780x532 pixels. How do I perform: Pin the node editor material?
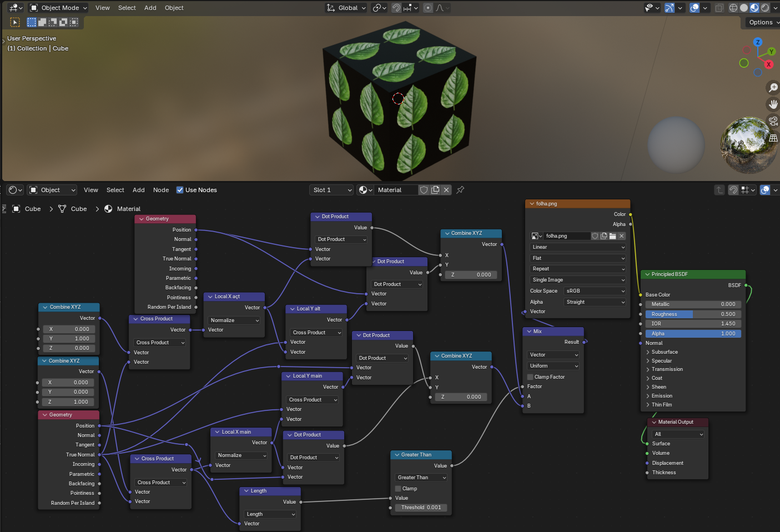click(x=460, y=190)
